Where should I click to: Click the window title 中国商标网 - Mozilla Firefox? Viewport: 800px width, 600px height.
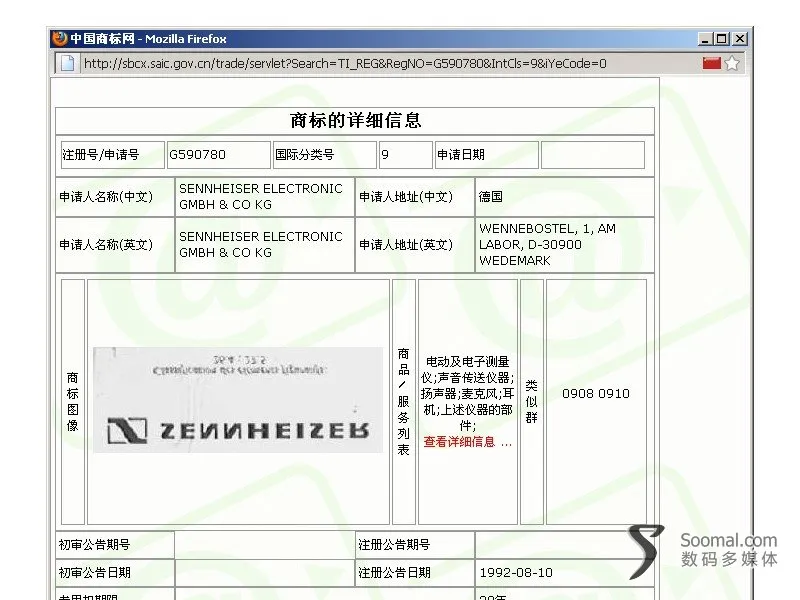[x=148, y=39]
